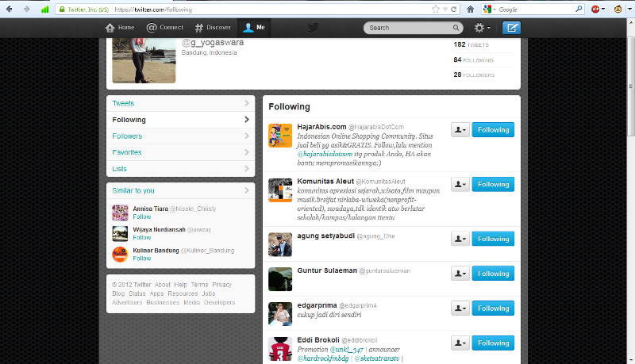Screen dimensions: 635x364
Task: Click the red Adblock extension icon
Action: point(595,10)
